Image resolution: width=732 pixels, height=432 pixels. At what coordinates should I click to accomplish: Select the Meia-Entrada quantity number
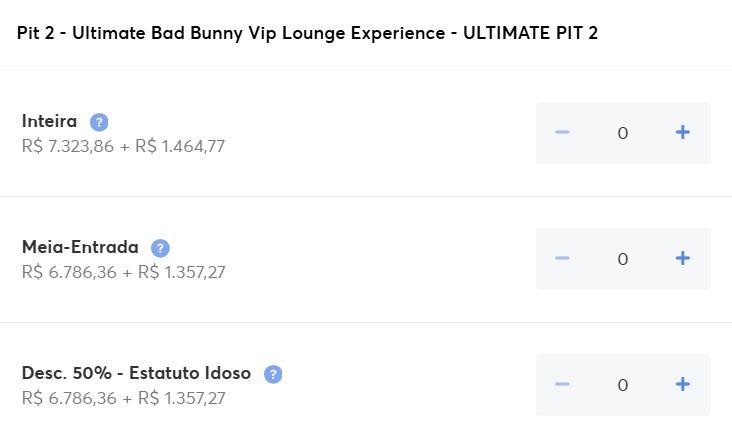623,259
